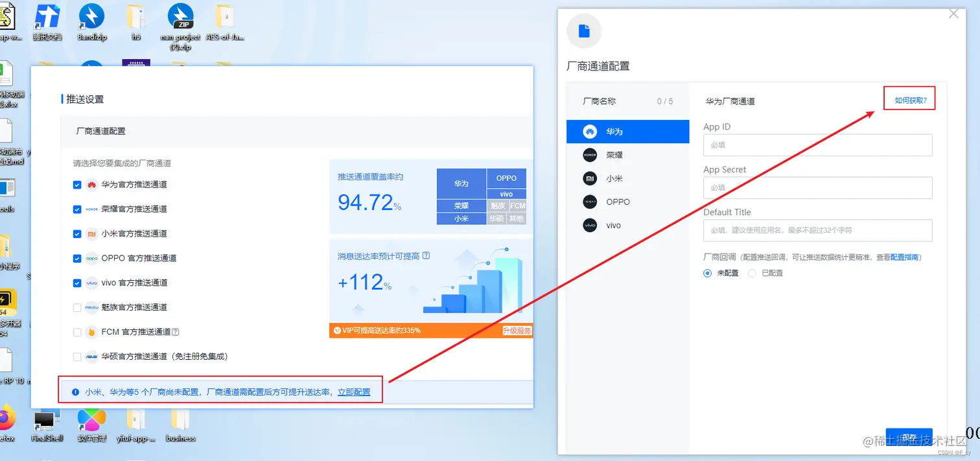Image resolution: width=980 pixels, height=461 pixels.
Task: Click the blue save button in the dialog
Action: click(x=909, y=437)
